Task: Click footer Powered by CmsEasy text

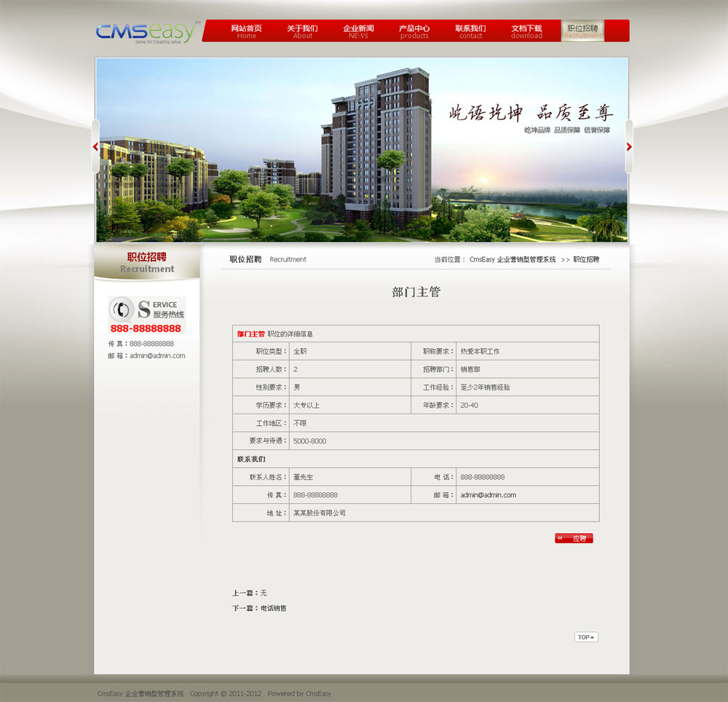Action: 299,693
